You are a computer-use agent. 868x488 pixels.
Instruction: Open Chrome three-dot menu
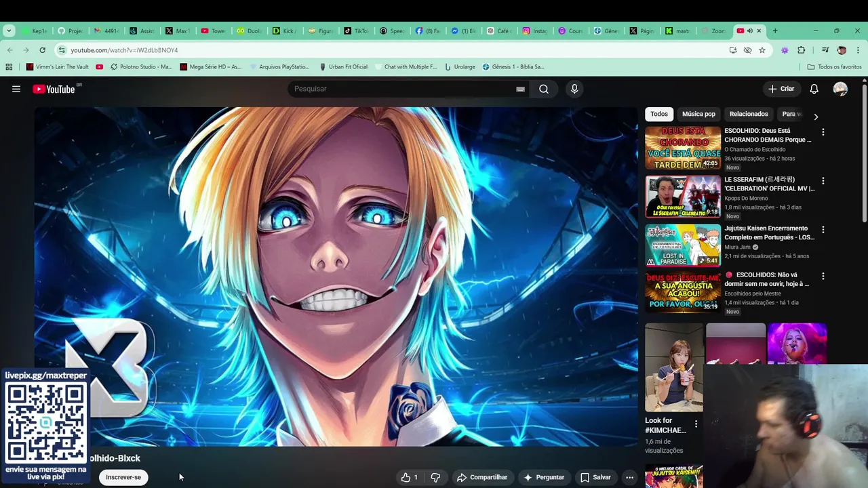858,50
